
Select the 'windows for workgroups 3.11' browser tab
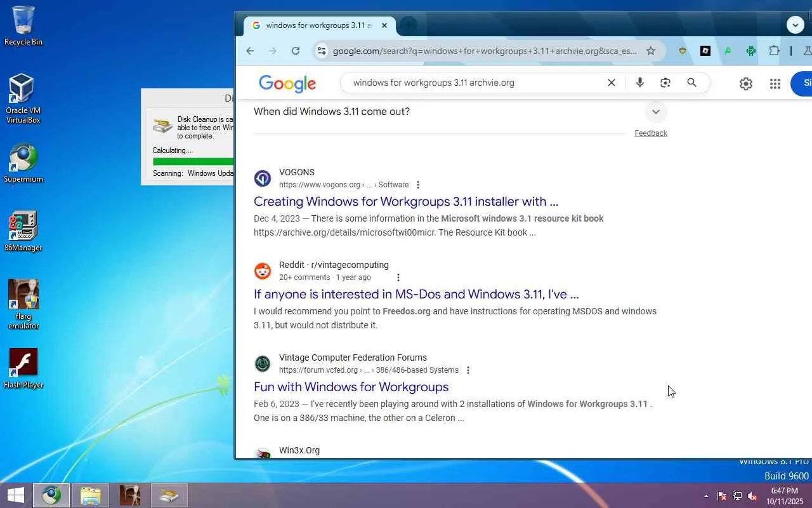point(320,25)
